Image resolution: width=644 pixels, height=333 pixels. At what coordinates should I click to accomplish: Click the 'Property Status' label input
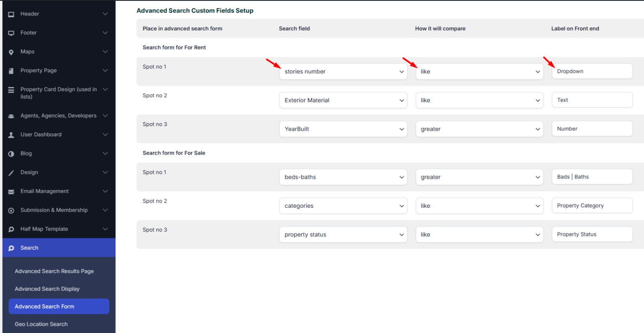(592, 234)
